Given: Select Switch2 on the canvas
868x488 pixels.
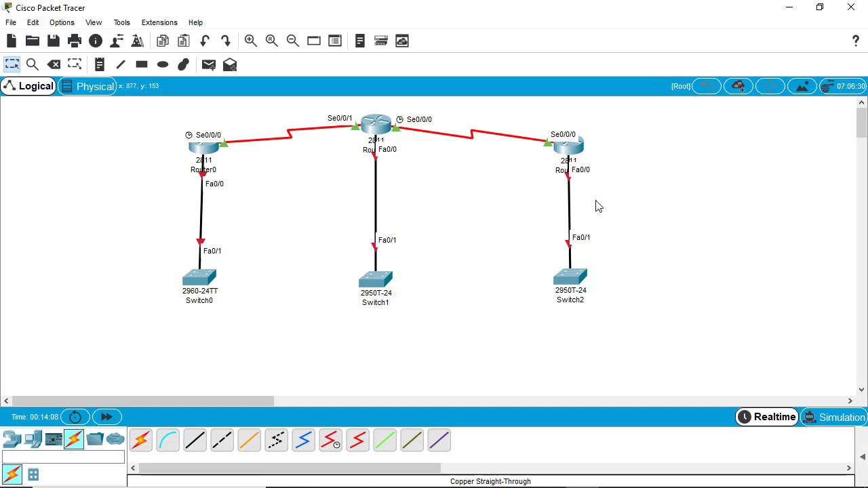Looking at the screenshot, I should click(570, 277).
